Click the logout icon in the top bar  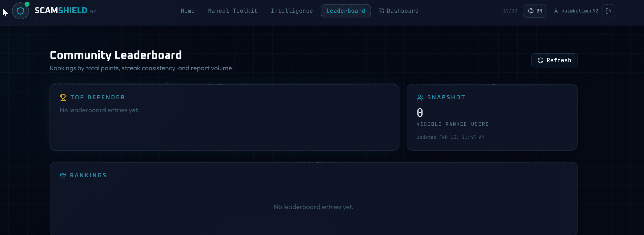tap(609, 11)
